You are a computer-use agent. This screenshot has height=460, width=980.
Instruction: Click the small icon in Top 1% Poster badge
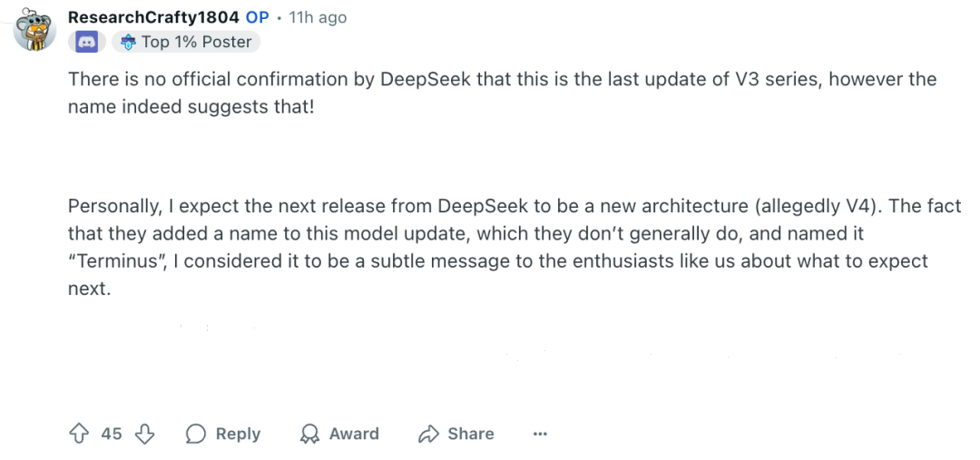click(128, 42)
